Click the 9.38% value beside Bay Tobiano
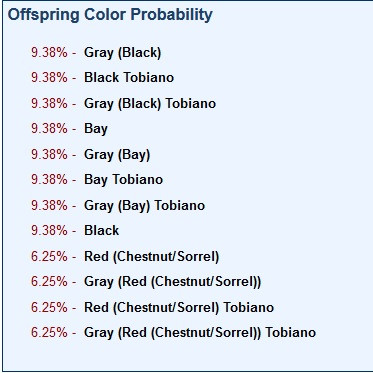Image resolution: width=373 pixels, height=373 pixels. tap(49, 180)
